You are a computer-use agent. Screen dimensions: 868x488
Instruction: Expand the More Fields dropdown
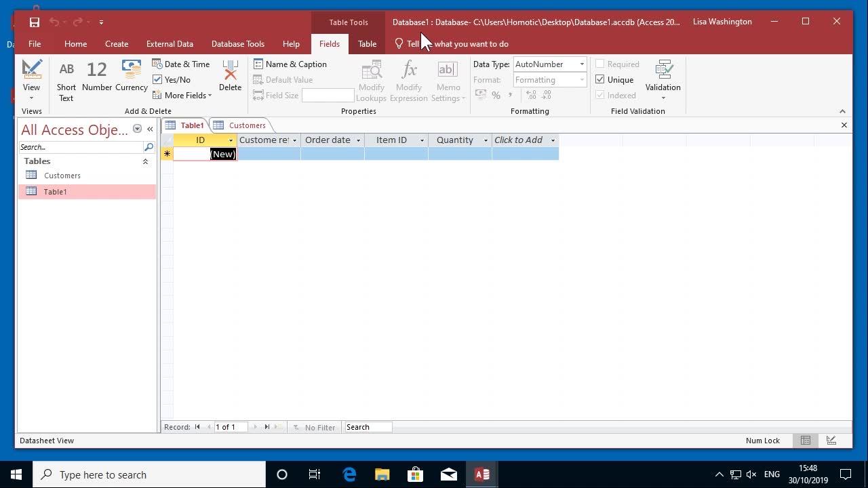[183, 96]
